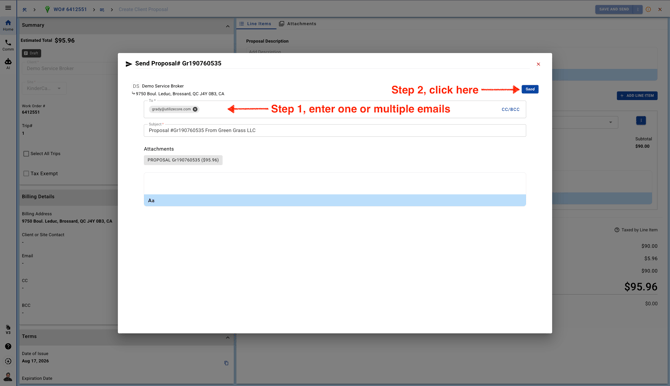Screen dimensions: 670x386
Task: Click the billing address 9750 Boul. Leduc text
Action: [67, 221]
